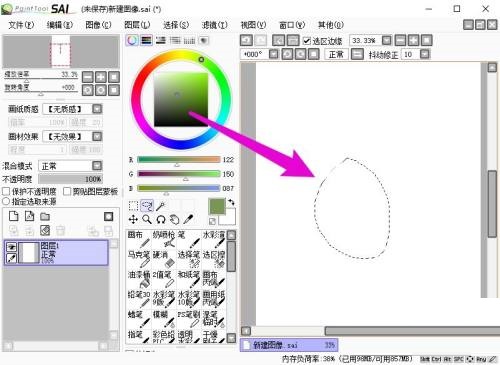Viewport: 500px width, 365px height.
Task: Show the color wheel panel
Action: coord(132,40)
